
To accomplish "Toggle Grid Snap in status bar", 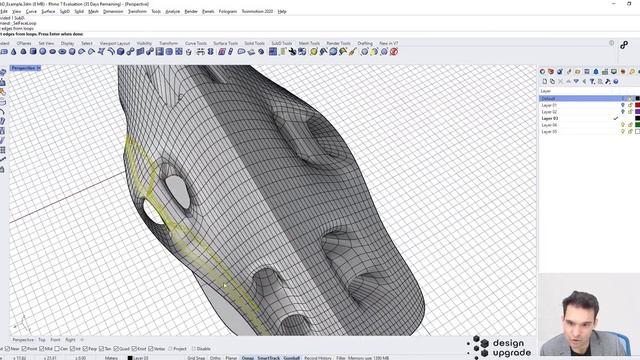I will point(196,358).
